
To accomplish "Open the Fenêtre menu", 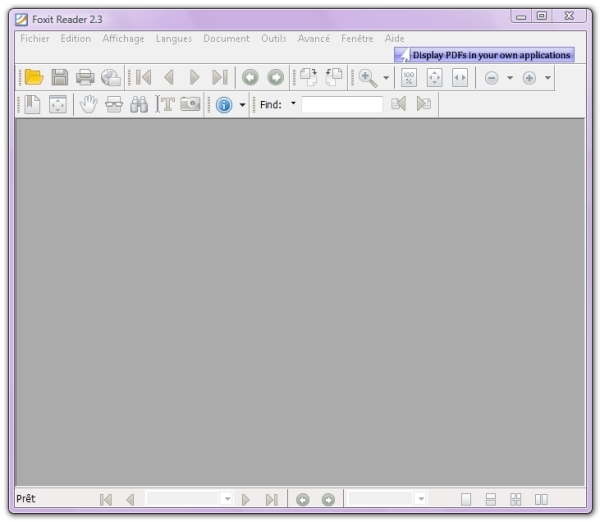I will 357,39.
